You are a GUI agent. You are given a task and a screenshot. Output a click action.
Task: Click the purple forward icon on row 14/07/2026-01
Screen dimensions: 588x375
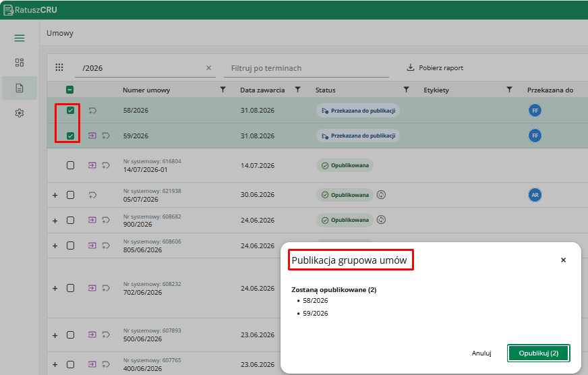click(x=92, y=165)
